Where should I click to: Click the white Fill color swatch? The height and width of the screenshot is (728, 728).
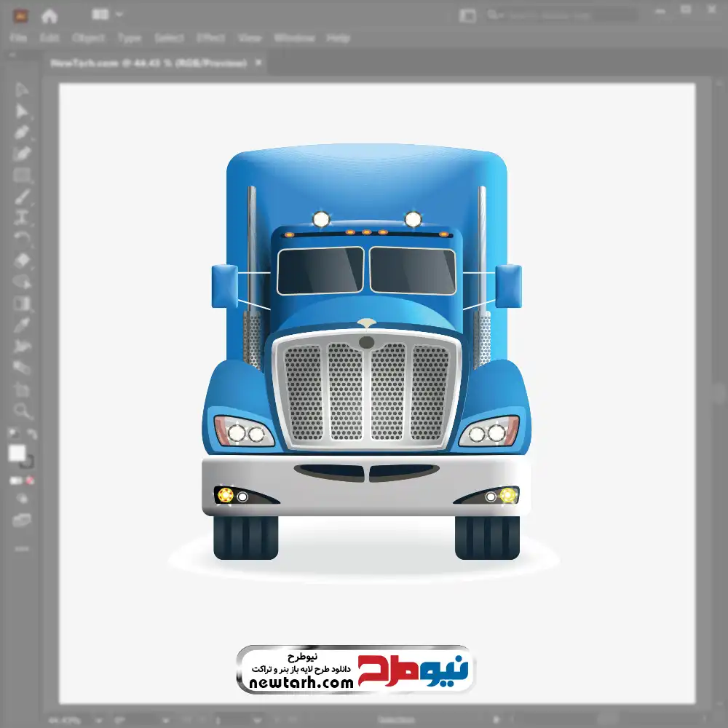point(17,454)
